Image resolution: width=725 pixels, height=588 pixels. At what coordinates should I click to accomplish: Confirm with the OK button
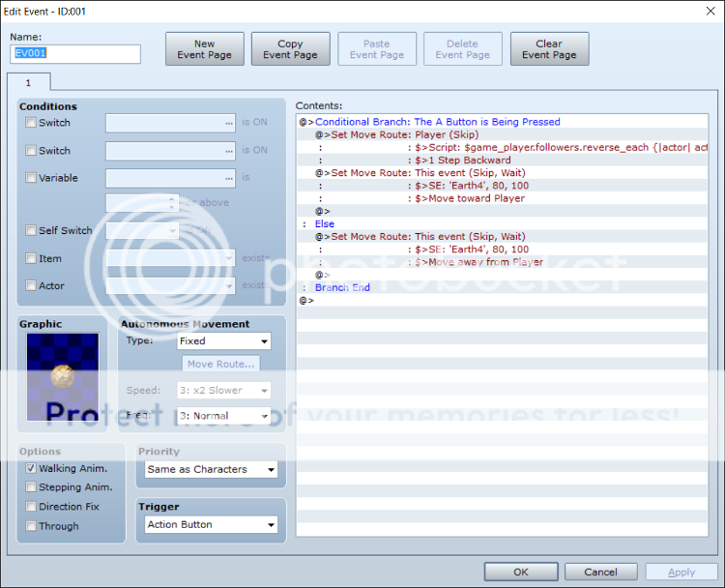point(520,572)
